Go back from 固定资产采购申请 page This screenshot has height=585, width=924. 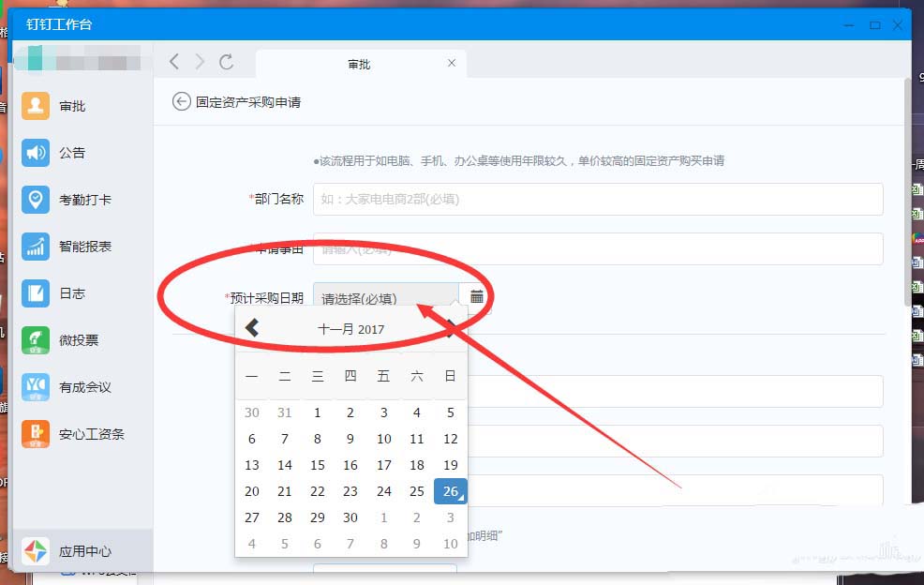pyautogui.click(x=182, y=101)
